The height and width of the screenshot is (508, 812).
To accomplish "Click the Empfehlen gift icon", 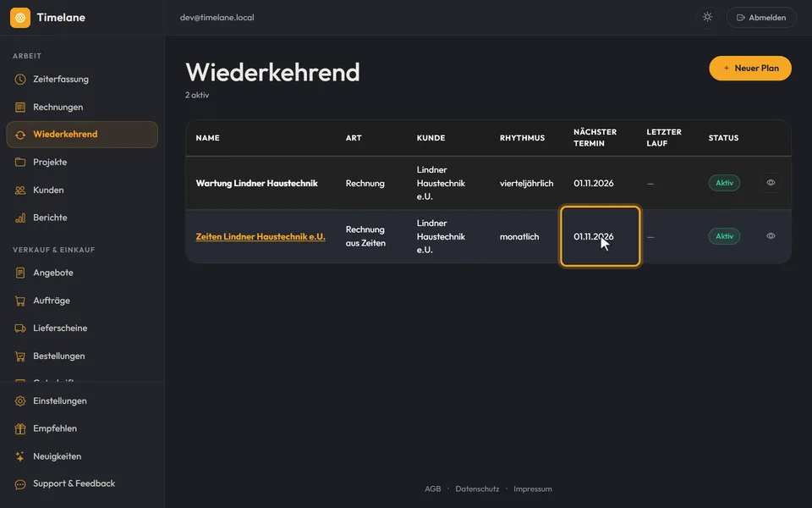I will pos(20,428).
